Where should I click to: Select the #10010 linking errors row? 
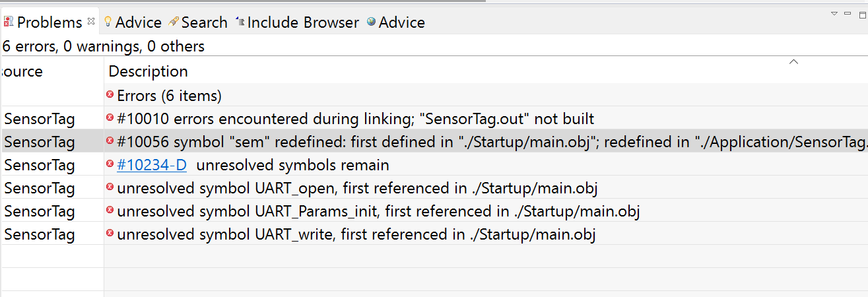click(x=434, y=119)
